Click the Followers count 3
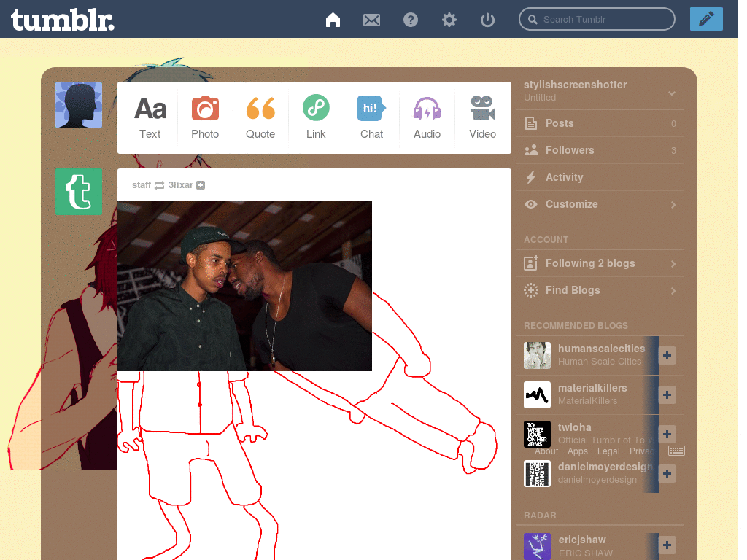Image resolution: width=747 pixels, height=560 pixels. (673, 151)
